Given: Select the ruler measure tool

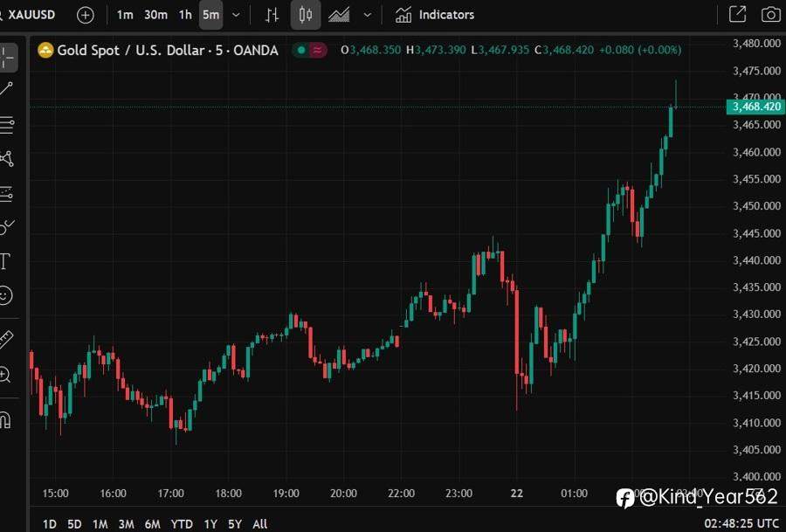Looking at the screenshot, I should tap(6, 341).
